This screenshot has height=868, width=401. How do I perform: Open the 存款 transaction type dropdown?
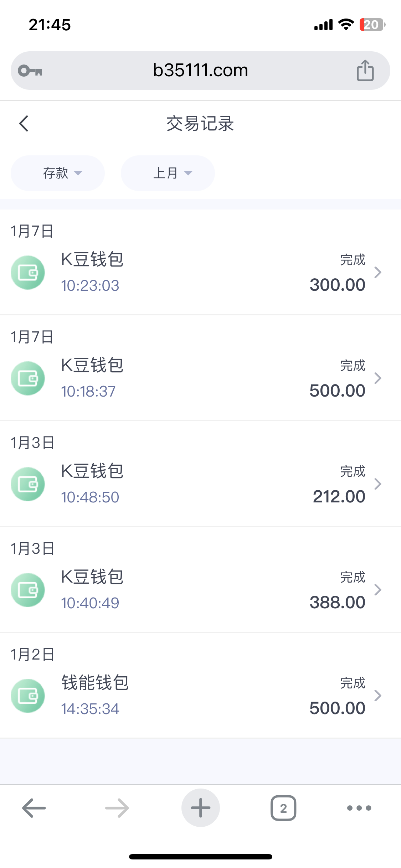[58, 173]
